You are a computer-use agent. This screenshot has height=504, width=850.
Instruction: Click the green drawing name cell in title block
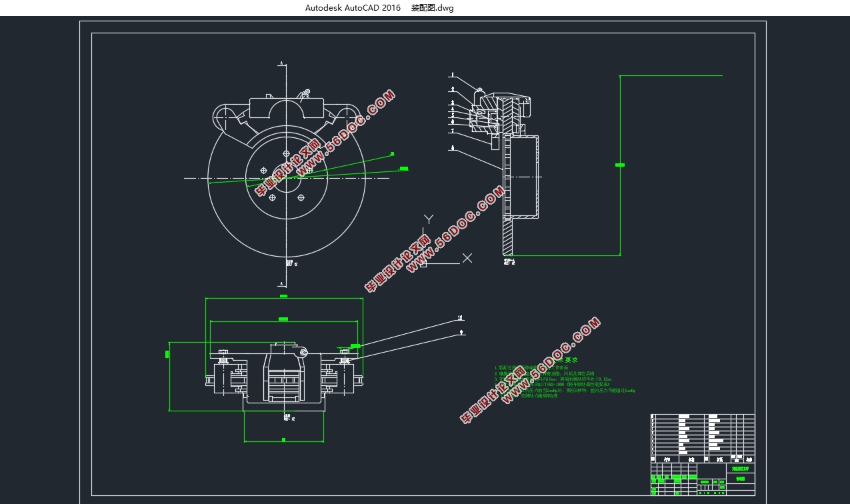coord(741,478)
